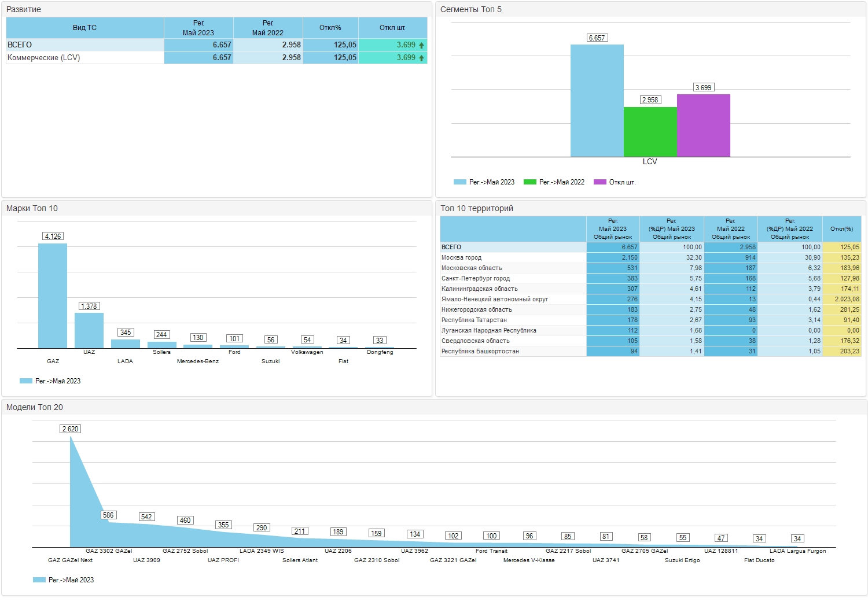Click the Рег.->Май 2023 legend in Модели Топ 20
The image size is (868, 613).
(64, 580)
